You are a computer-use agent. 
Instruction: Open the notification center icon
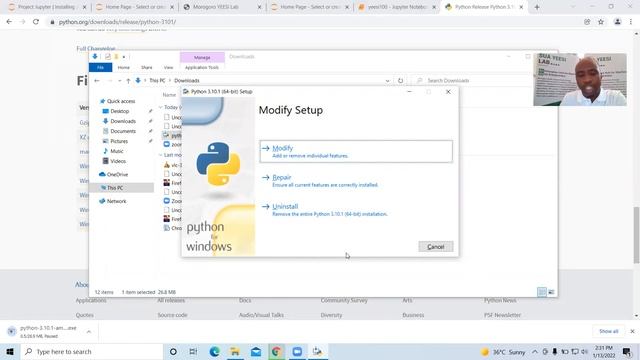click(x=627, y=351)
